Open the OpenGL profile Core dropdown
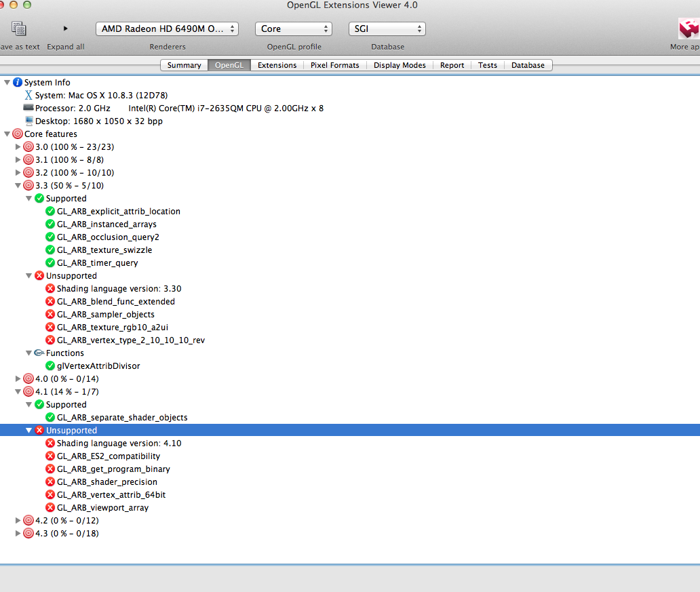 click(294, 29)
